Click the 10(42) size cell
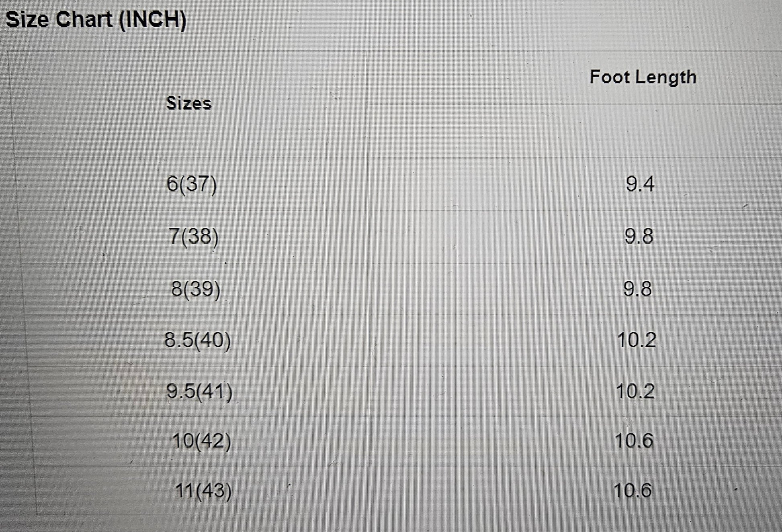The height and width of the screenshot is (532, 782). click(201, 441)
